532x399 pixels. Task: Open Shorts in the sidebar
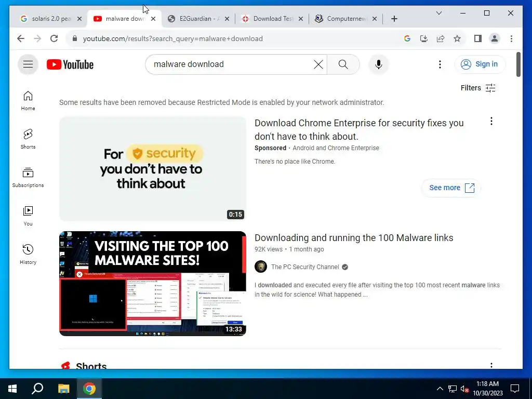tap(28, 139)
